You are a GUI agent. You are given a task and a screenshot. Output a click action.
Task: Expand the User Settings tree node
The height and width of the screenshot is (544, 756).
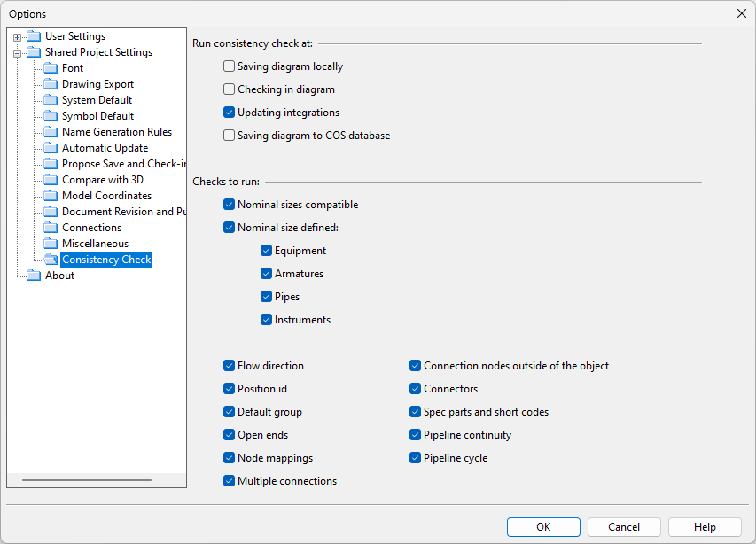pyautogui.click(x=18, y=37)
